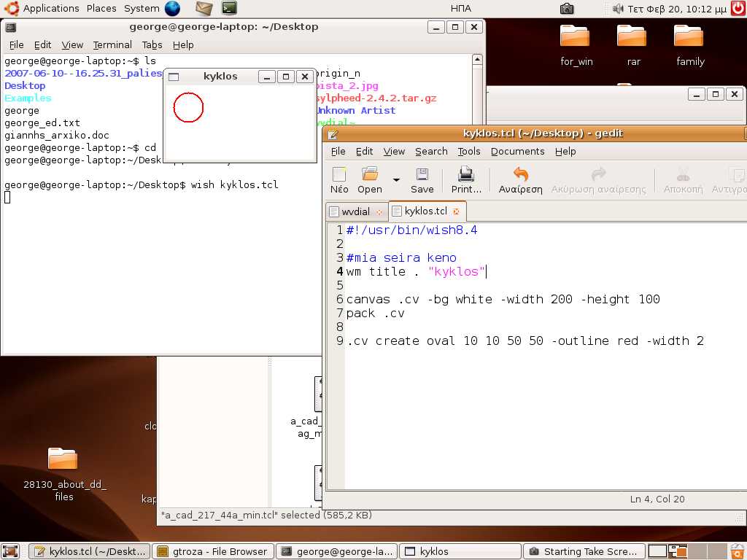Click the "kyklos" string on line 4
The image size is (747, 560).
click(457, 271)
